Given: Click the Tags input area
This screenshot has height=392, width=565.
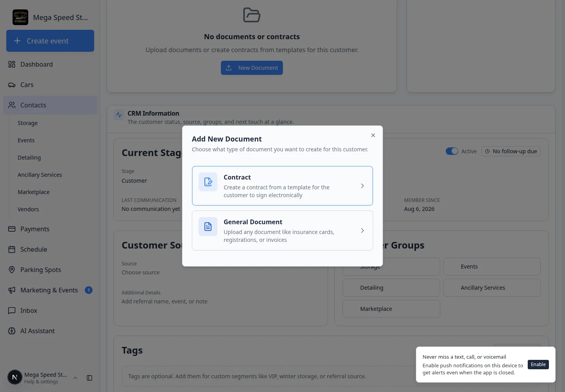Looking at the screenshot, I should (331, 376).
